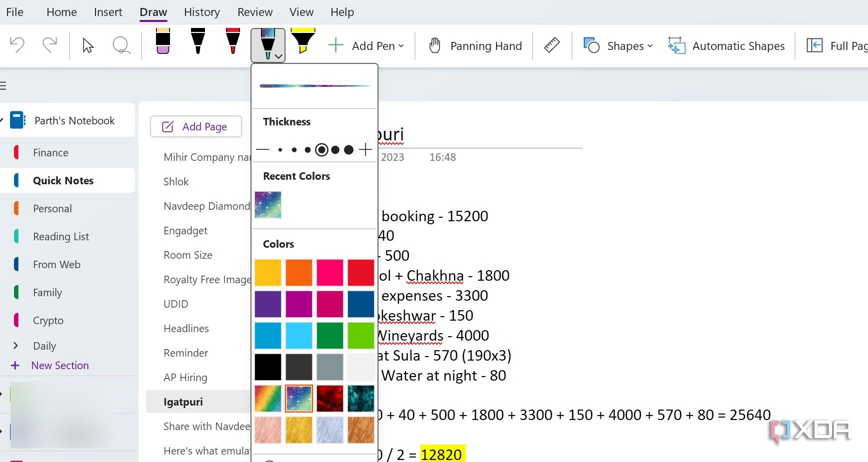Open the Review tab

[x=255, y=12]
